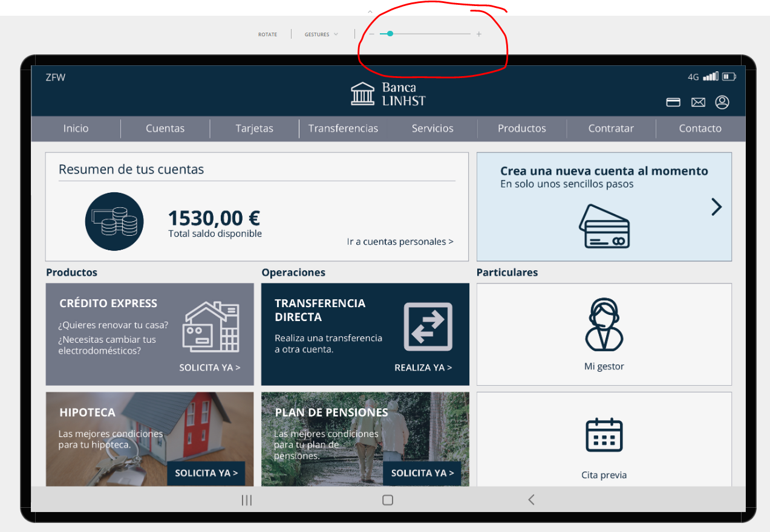The height and width of the screenshot is (532, 770).
Task: Click the Rotate device control
Action: (267, 34)
